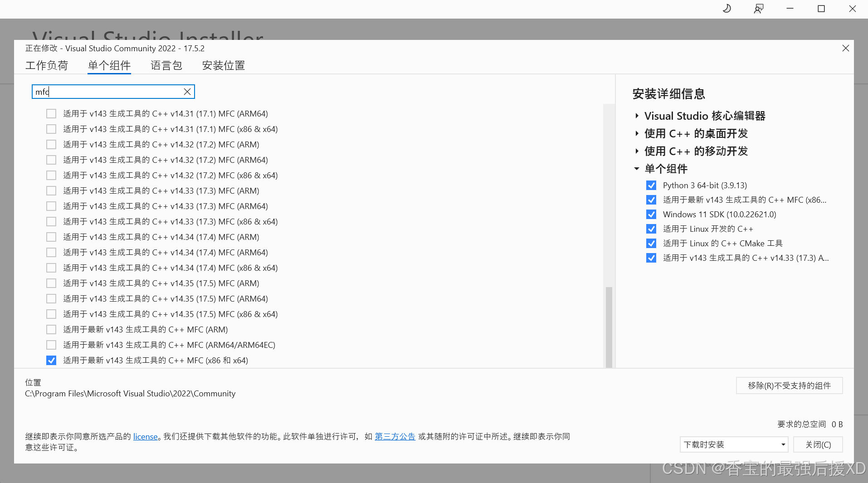This screenshot has height=483, width=868.
Task: Click 移除(R)不受支持的组件 button
Action: [789, 385]
